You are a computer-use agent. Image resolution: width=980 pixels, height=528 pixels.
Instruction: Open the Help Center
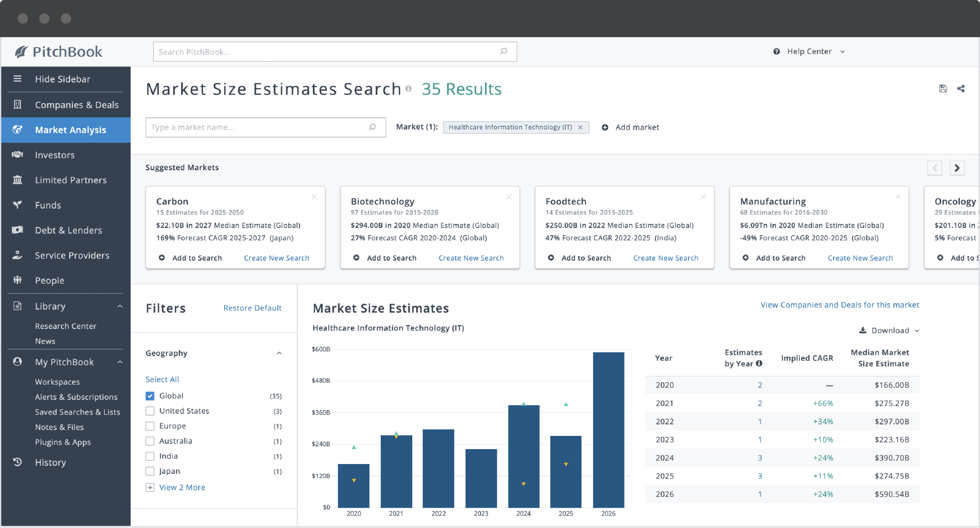(x=809, y=51)
